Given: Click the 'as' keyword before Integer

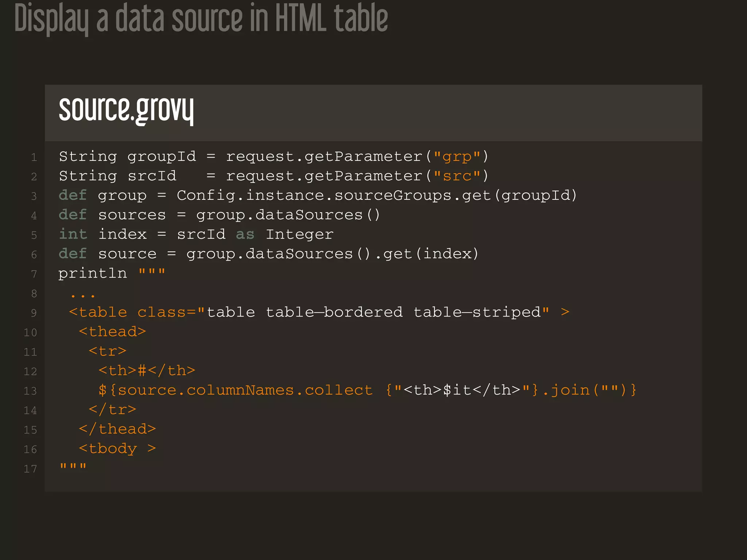Looking at the screenshot, I should (x=245, y=234).
